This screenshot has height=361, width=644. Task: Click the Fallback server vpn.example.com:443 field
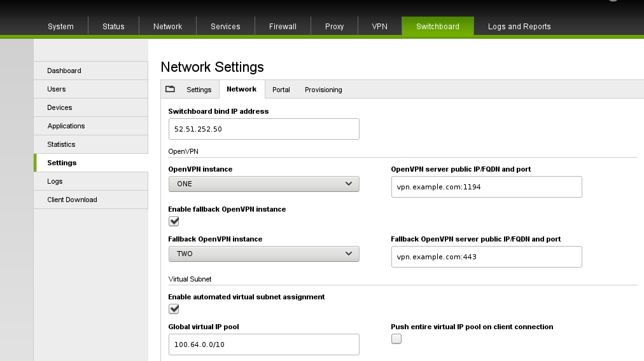click(x=486, y=257)
